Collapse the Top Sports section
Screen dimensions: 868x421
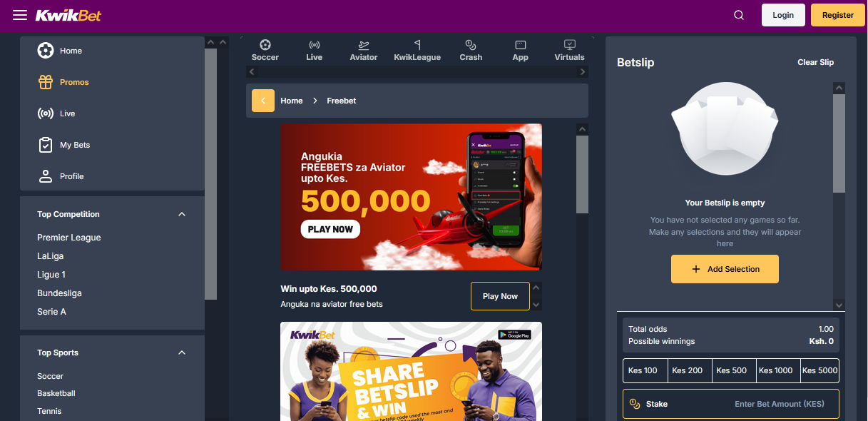click(x=182, y=352)
